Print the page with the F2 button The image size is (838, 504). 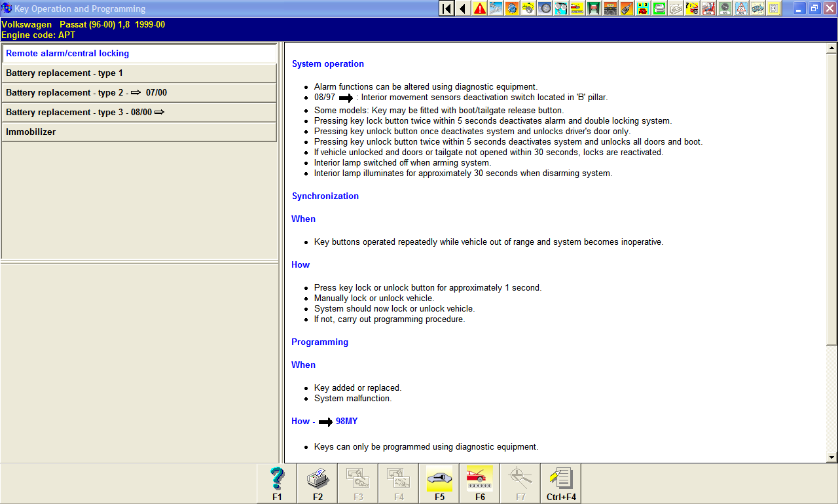pyautogui.click(x=318, y=484)
